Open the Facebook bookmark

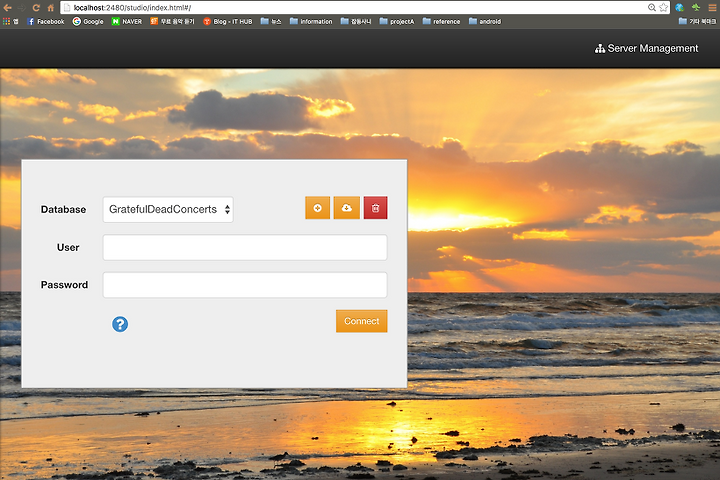point(45,21)
